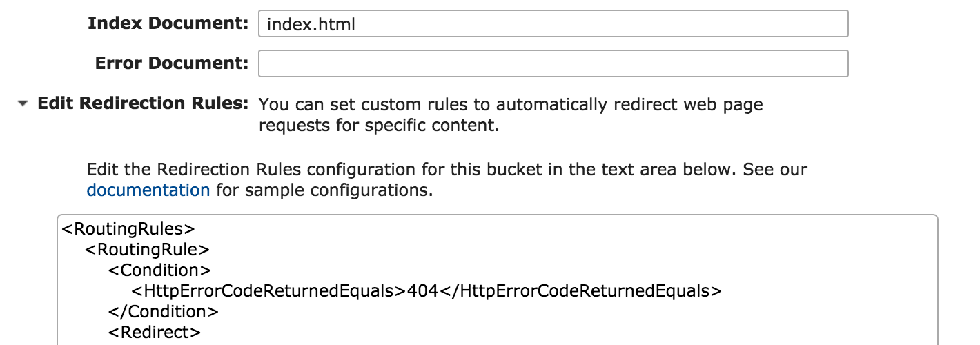Click 'requests for specific content' text

click(378, 126)
